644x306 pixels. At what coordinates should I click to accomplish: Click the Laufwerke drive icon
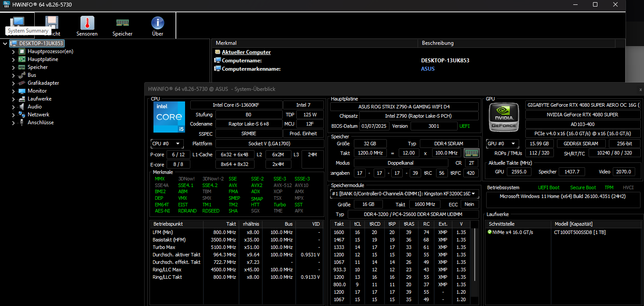click(x=22, y=99)
